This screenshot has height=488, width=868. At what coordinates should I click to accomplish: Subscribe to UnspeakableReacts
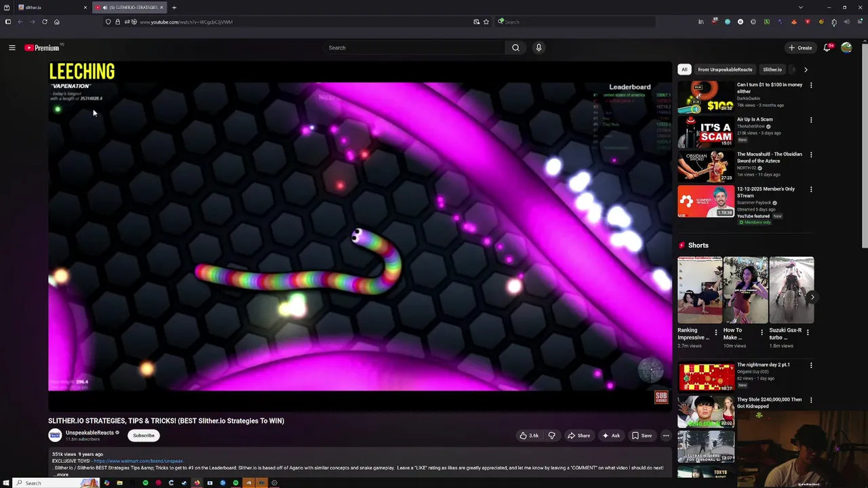[x=144, y=435]
